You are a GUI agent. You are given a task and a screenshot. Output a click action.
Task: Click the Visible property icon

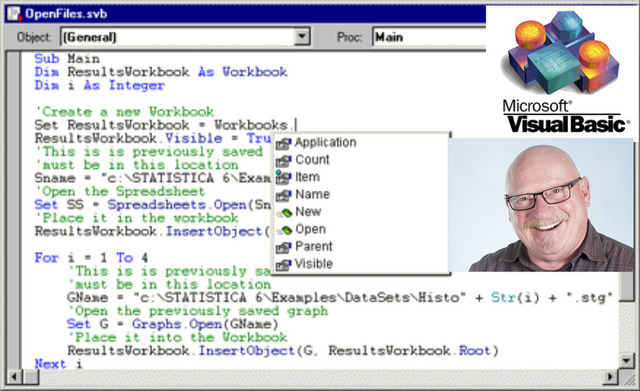point(283,265)
